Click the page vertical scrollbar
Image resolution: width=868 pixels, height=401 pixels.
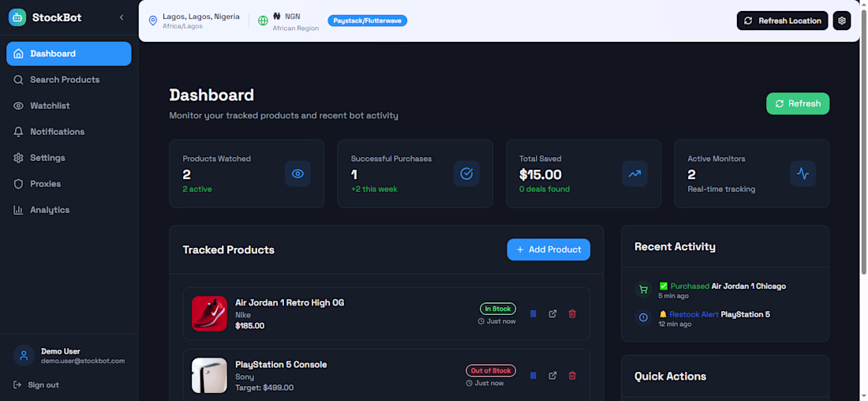point(863,142)
